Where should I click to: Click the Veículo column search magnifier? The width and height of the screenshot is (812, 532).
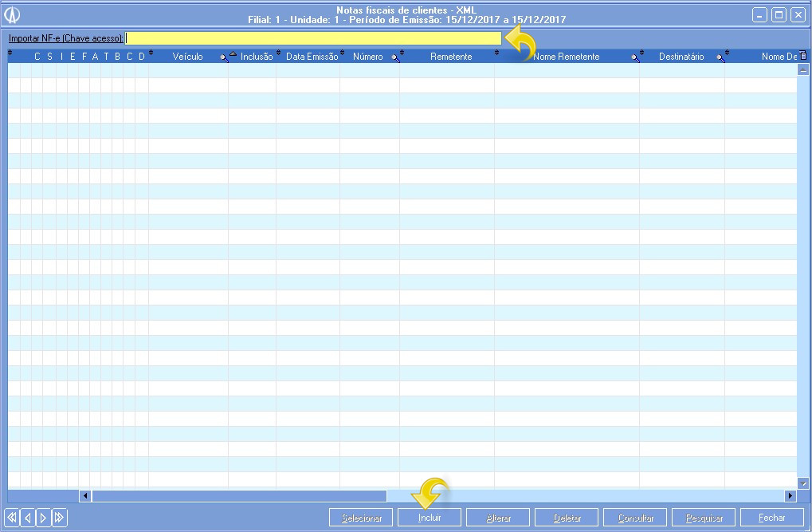tap(224, 57)
